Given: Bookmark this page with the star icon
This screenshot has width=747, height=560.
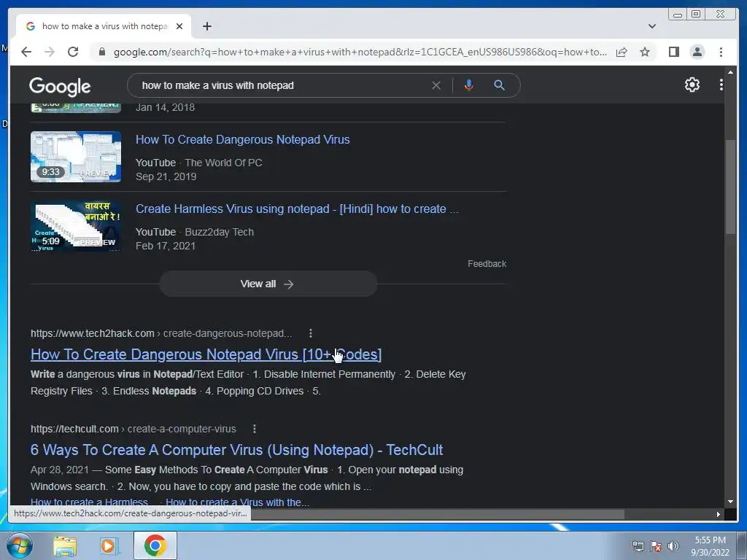Looking at the screenshot, I should 645,52.
